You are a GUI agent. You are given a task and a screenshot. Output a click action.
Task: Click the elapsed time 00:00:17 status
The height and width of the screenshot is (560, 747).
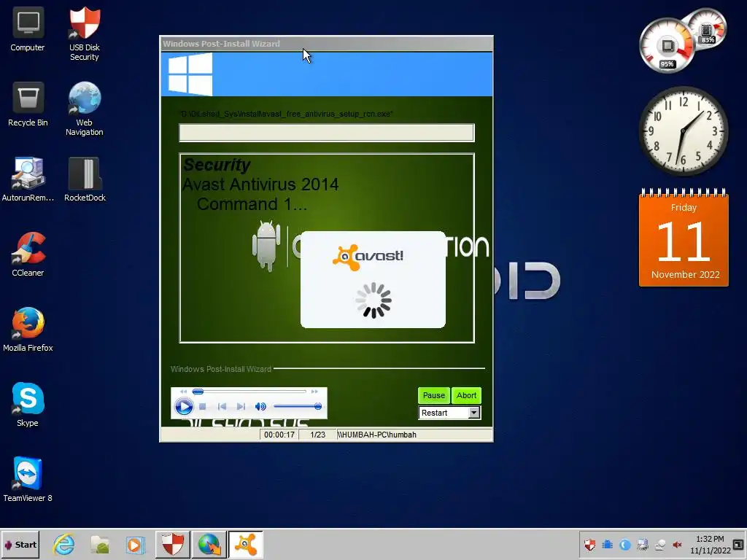(279, 435)
